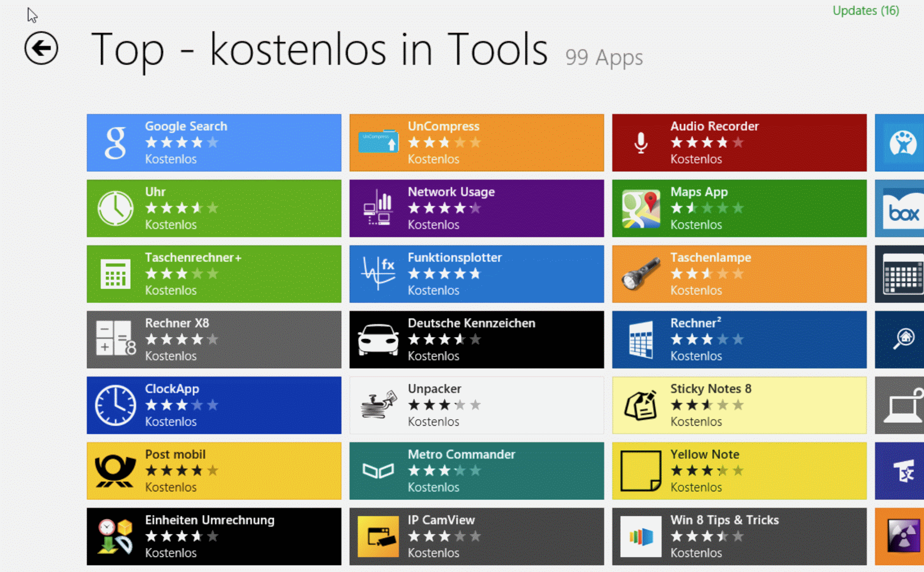Click the Taschenrechner+ title
The height and width of the screenshot is (572, 924).
coord(193,257)
